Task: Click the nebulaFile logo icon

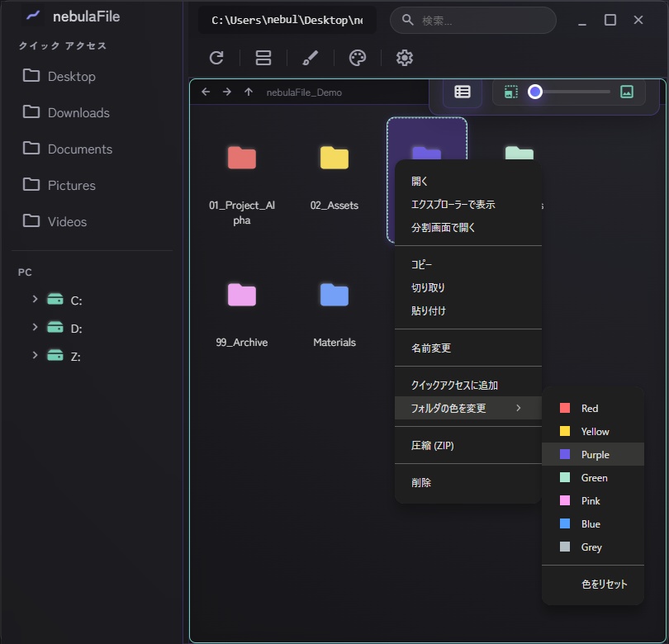Action: pos(33,17)
